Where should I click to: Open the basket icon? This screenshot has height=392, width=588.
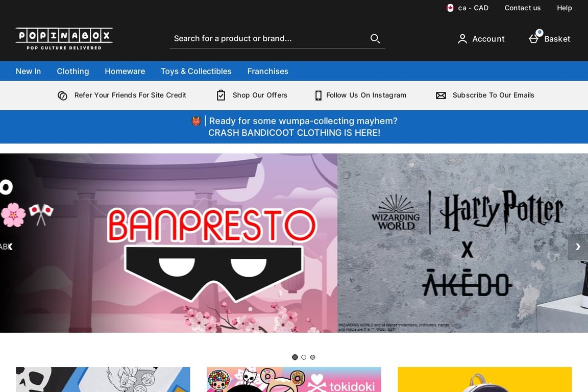coord(533,39)
